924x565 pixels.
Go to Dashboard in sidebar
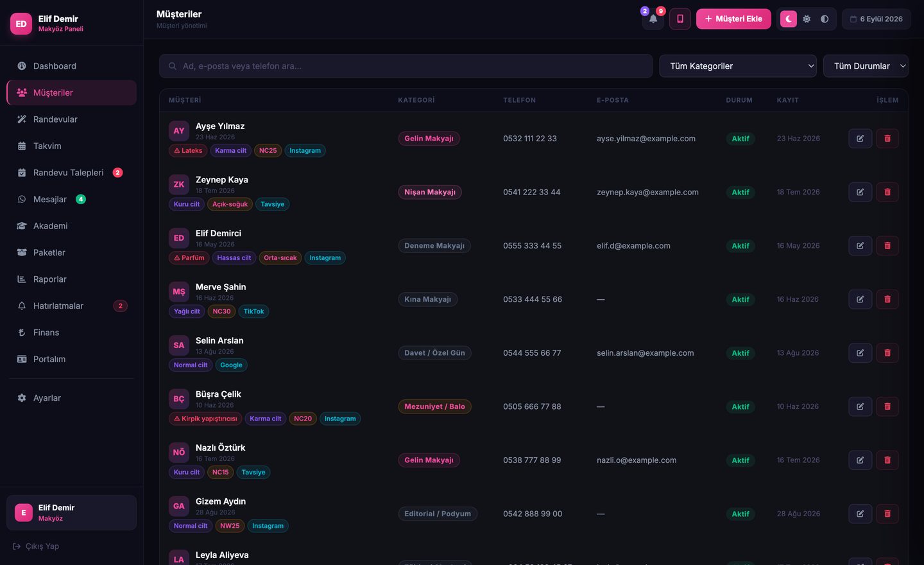(71, 66)
